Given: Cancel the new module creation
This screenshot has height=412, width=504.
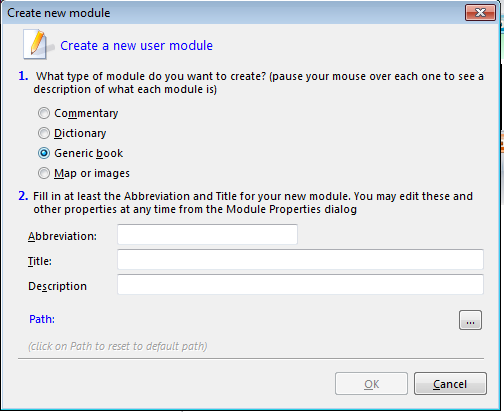Looking at the screenshot, I should coord(450,384).
